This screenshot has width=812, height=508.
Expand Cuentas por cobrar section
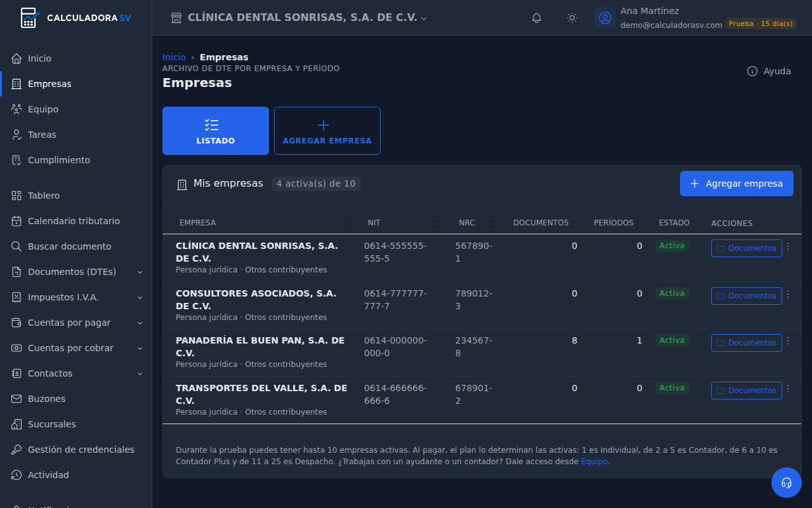(x=76, y=348)
